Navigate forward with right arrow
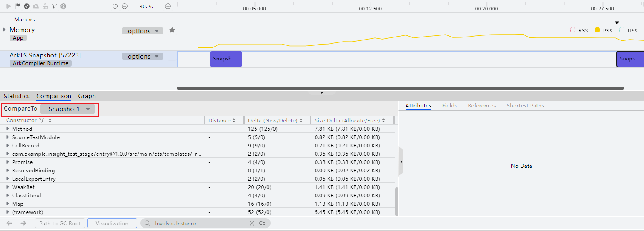The height and width of the screenshot is (231, 644). point(23,223)
